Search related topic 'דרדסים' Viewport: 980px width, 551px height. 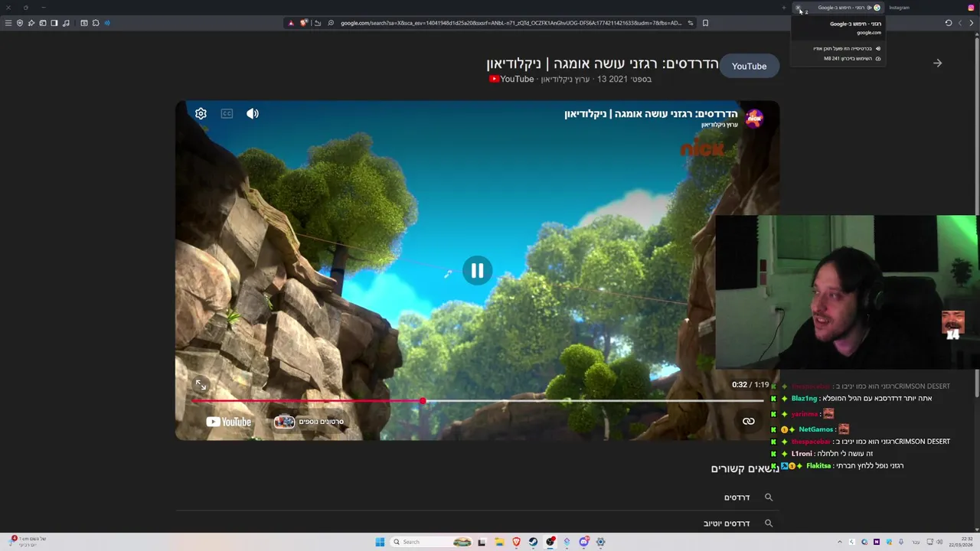(x=737, y=497)
